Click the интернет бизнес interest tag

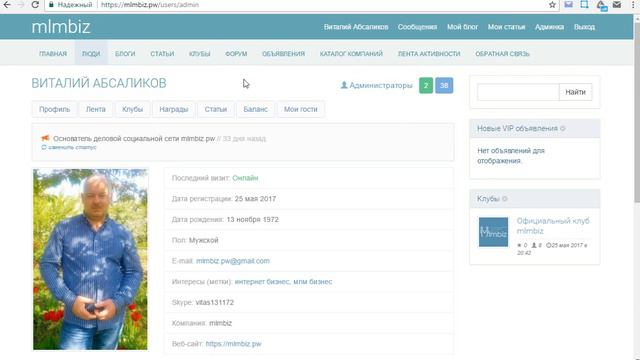262,282
